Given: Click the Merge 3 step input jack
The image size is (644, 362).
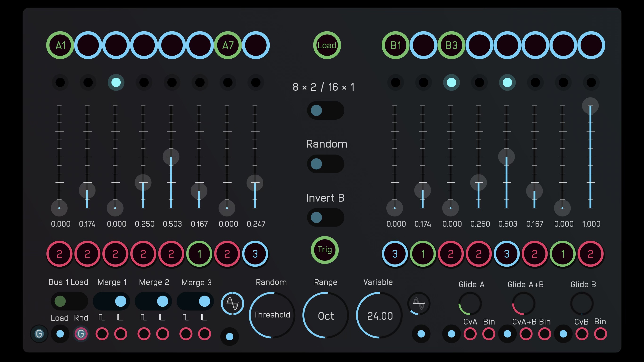Looking at the screenshot, I should click(x=205, y=334).
